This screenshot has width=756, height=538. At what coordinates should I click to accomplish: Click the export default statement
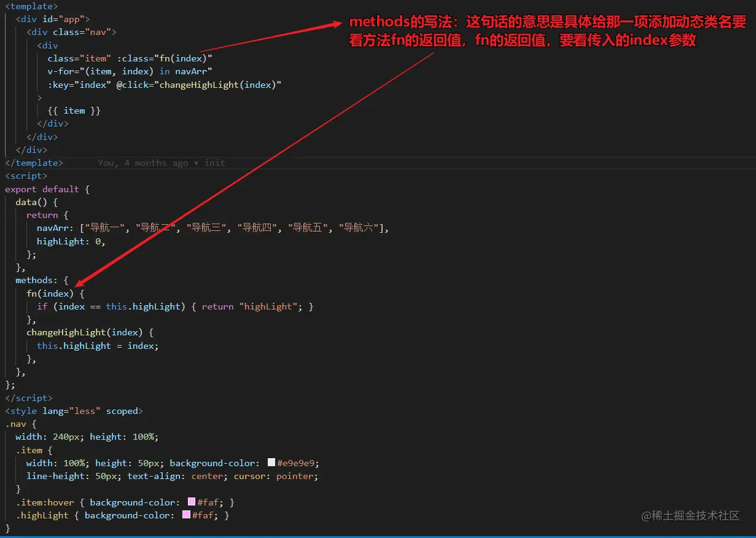pos(43,189)
